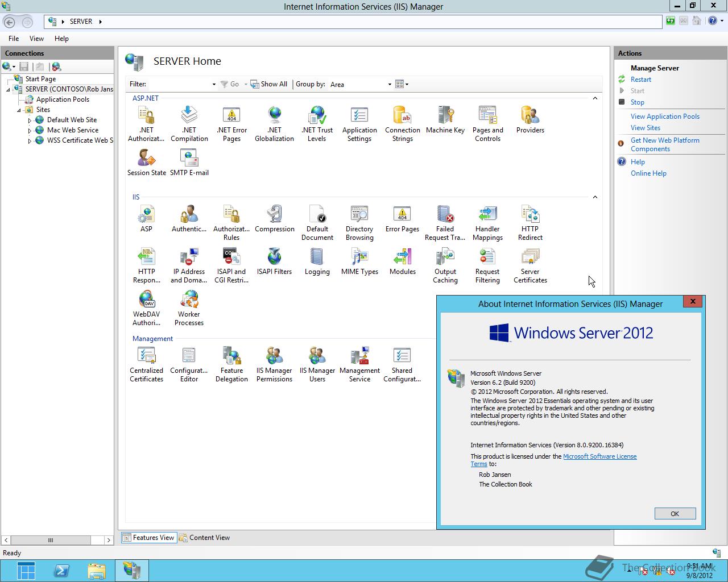Image resolution: width=728 pixels, height=582 pixels.
Task: Open WebDAV Authoring Rules feature
Action: coord(146,308)
